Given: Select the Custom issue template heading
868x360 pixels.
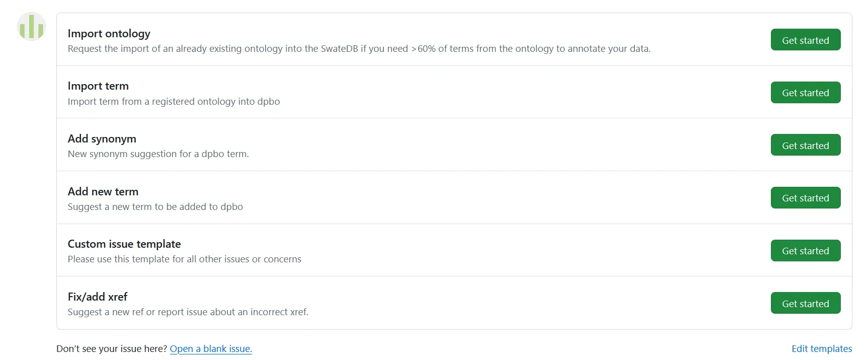Looking at the screenshot, I should click(x=124, y=244).
